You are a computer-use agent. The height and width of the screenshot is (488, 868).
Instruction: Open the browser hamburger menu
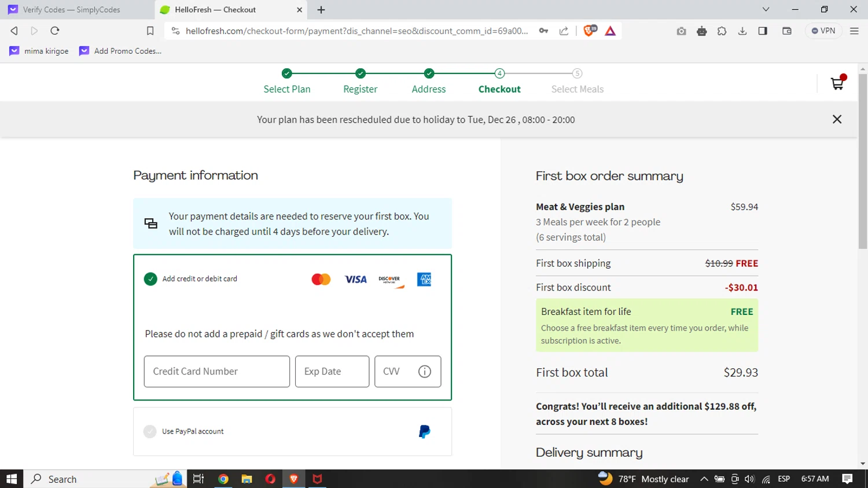[854, 31]
